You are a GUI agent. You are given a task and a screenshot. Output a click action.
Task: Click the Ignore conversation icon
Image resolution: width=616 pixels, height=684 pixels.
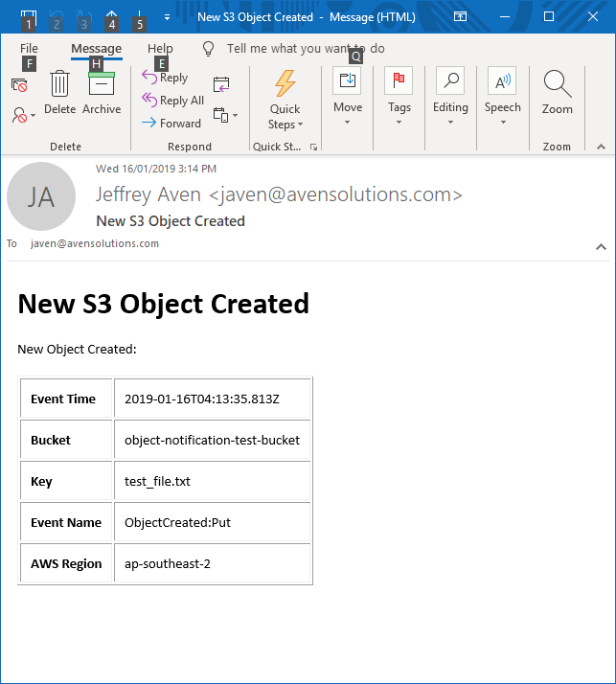19,84
